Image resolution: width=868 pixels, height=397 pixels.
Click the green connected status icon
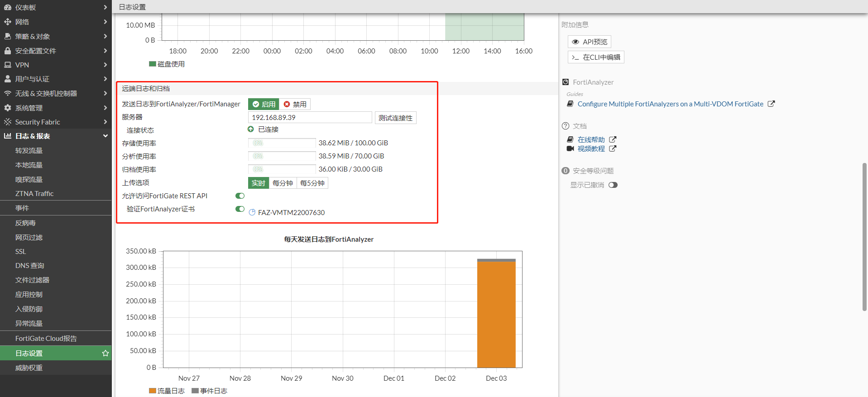click(251, 129)
